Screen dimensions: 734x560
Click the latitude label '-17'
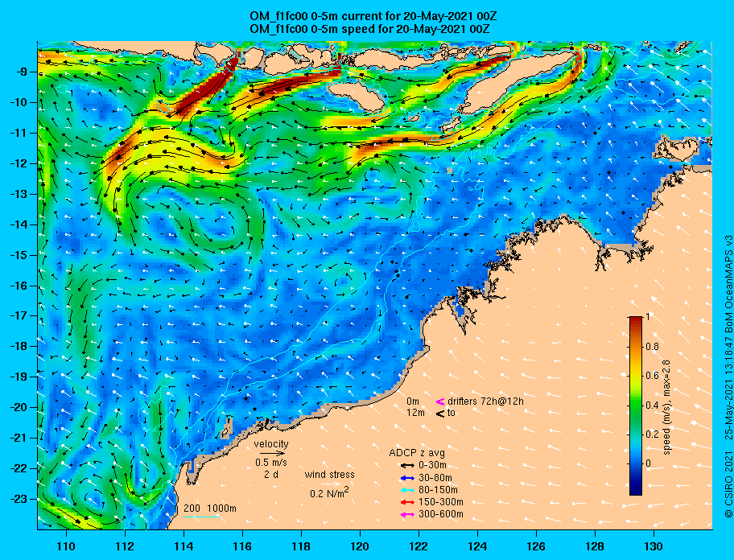pyautogui.click(x=21, y=316)
